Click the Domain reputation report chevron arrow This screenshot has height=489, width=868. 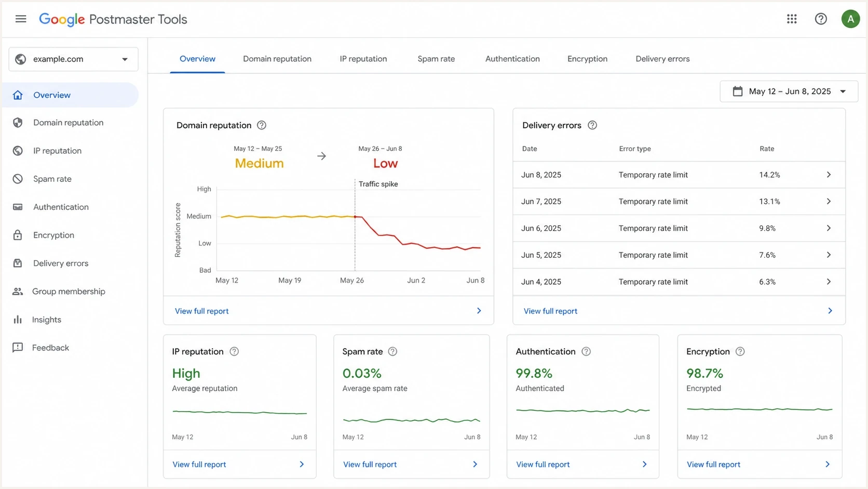point(479,311)
